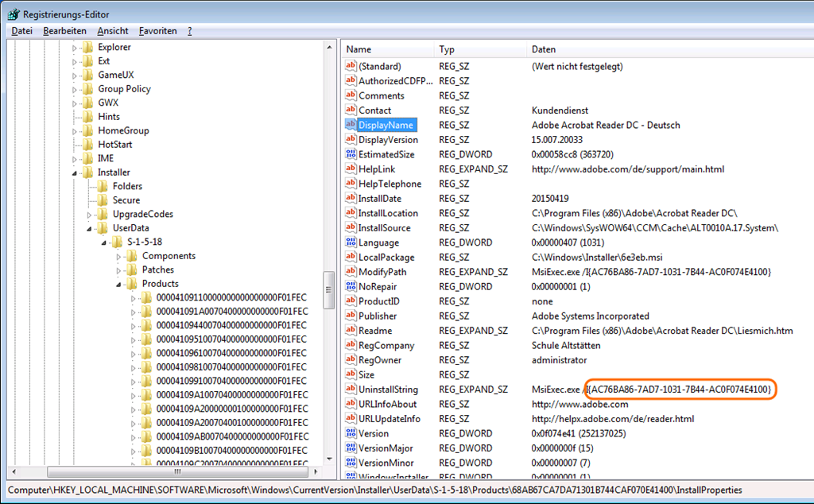The height and width of the screenshot is (504, 814).
Task: Expand the Group Policy tree node
Action: pyautogui.click(x=76, y=89)
